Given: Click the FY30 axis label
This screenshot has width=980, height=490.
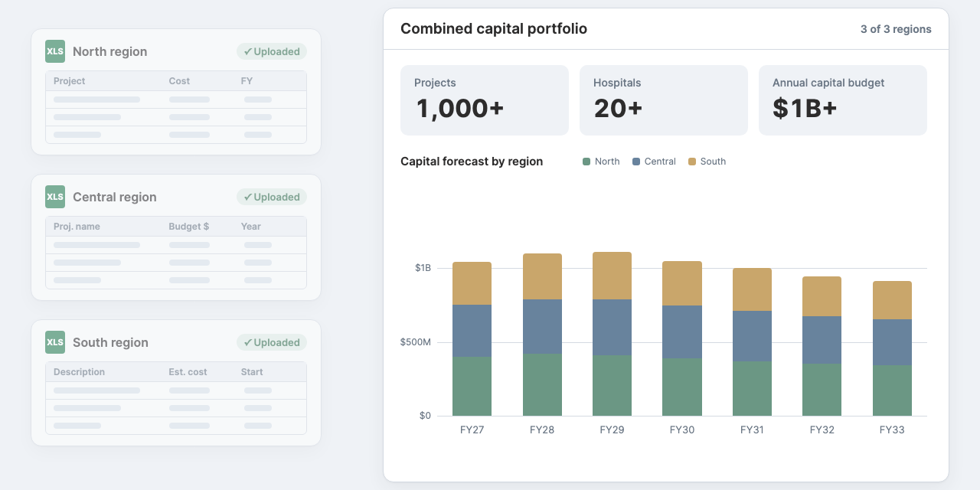Looking at the screenshot, I should pos(682,430).
